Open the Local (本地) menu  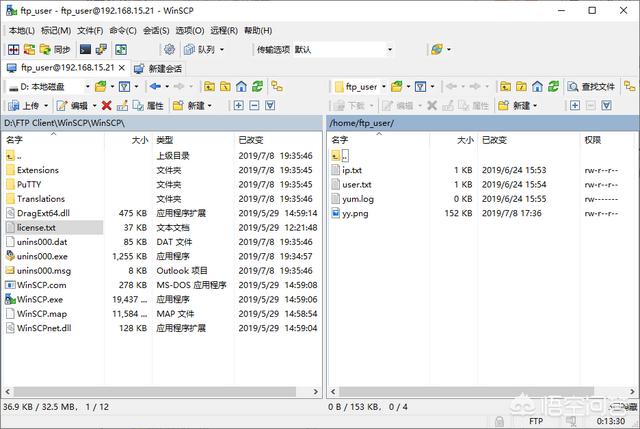coord(21,31)
